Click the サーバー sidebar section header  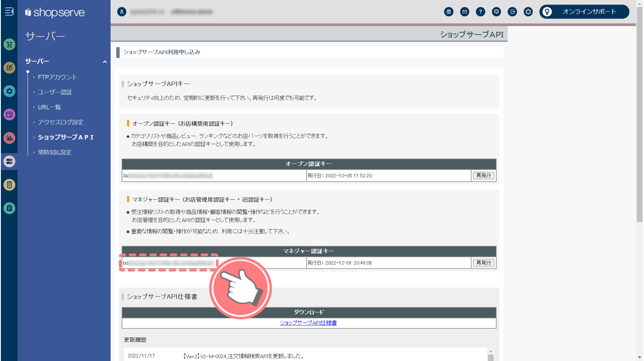(37, 62)
